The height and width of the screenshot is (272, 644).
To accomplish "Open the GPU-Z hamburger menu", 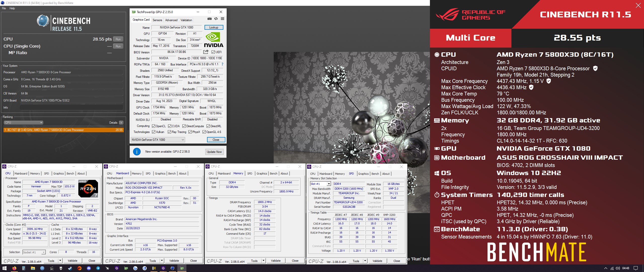I will tap(222, 19).
